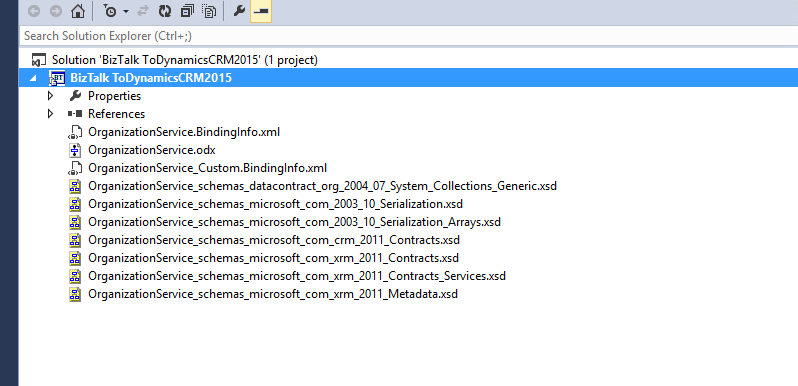Expand the References tree node

coord(50,114)
